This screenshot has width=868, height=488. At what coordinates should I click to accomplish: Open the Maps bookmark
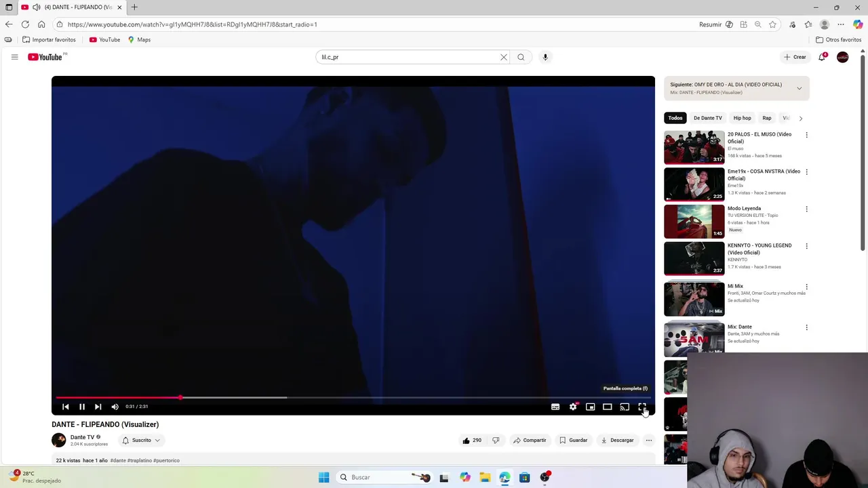click(x=139, y=40)
